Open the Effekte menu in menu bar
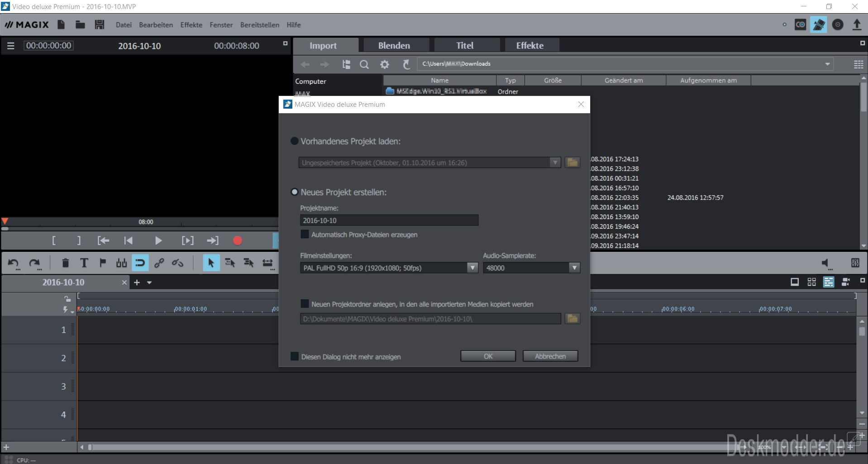Screen dimensions: 868x464 click(x=191, y=25)
